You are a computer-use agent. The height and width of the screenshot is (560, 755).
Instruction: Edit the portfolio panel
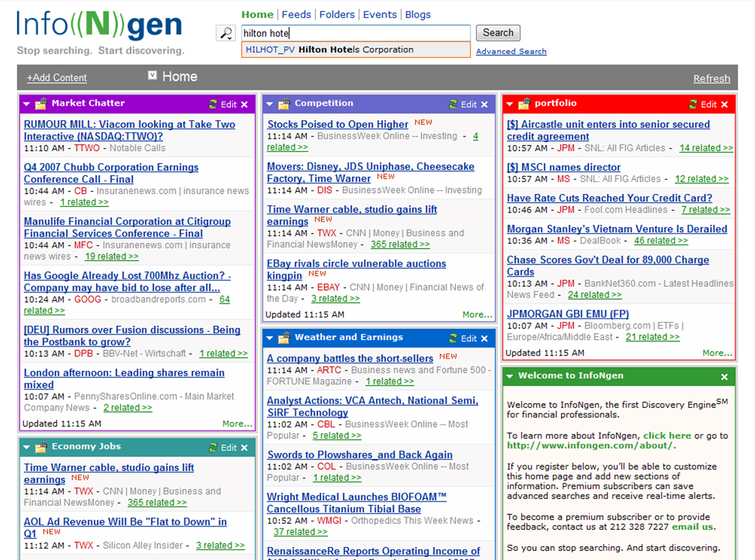click(708, 104)
